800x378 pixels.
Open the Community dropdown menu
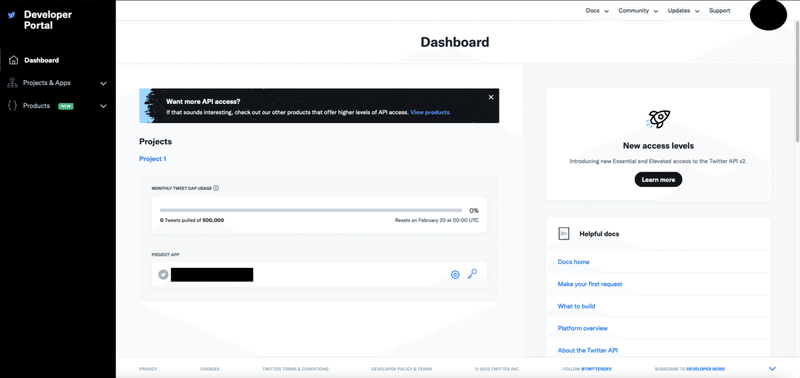point(638,11)
